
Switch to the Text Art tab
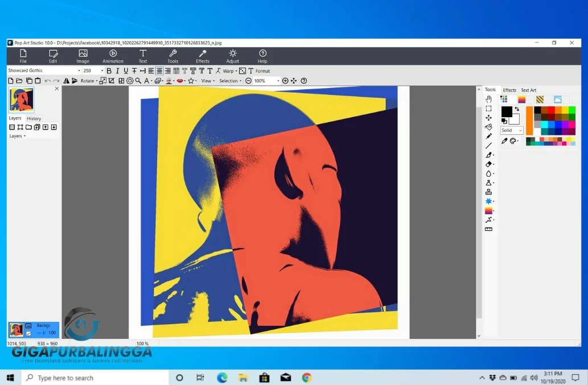(x=528, y=90)
